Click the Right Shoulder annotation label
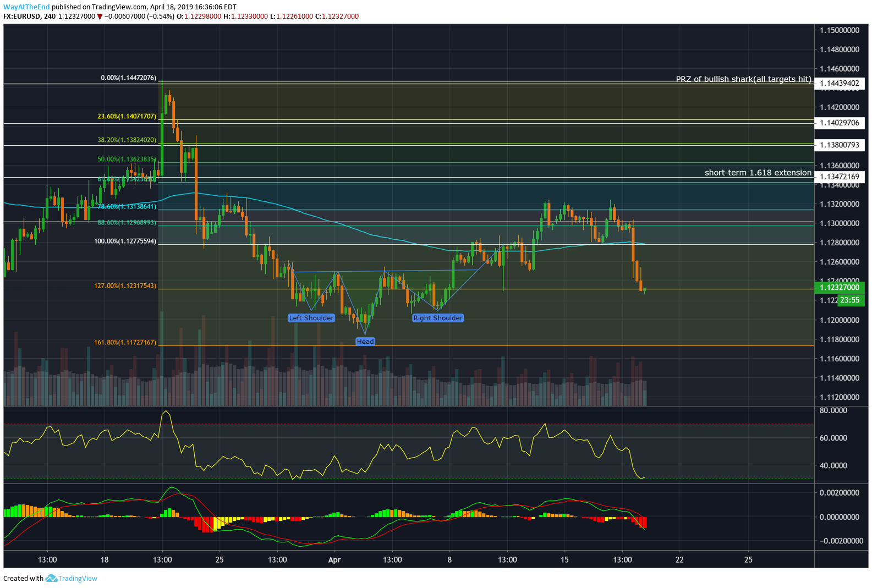The height and width of the screenshot is (588, 872). [438, 318]
